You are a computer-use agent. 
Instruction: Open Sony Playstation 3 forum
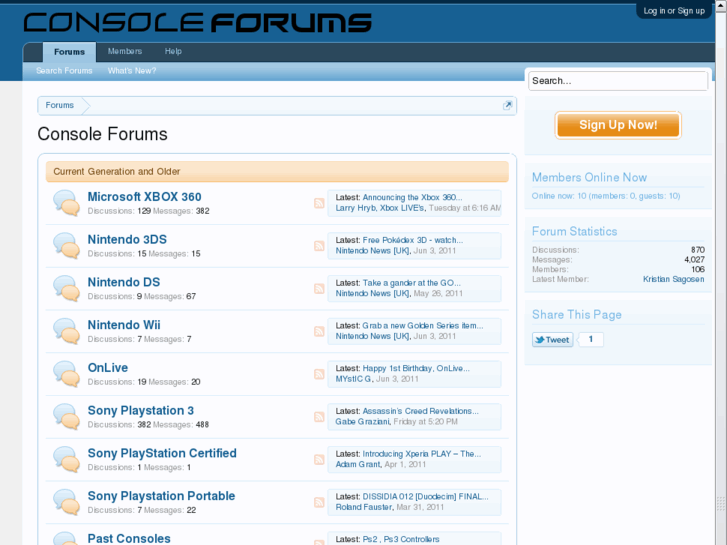coord(140,410)
